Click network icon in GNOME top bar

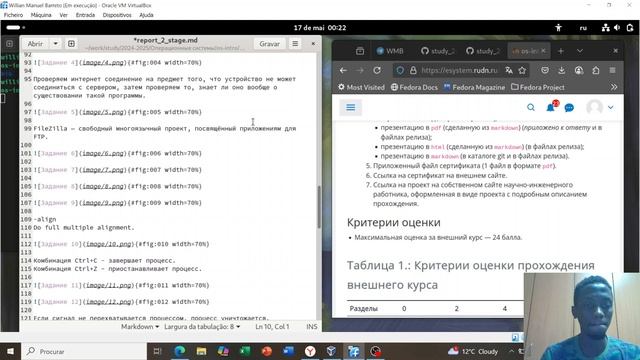pos(606,28)
